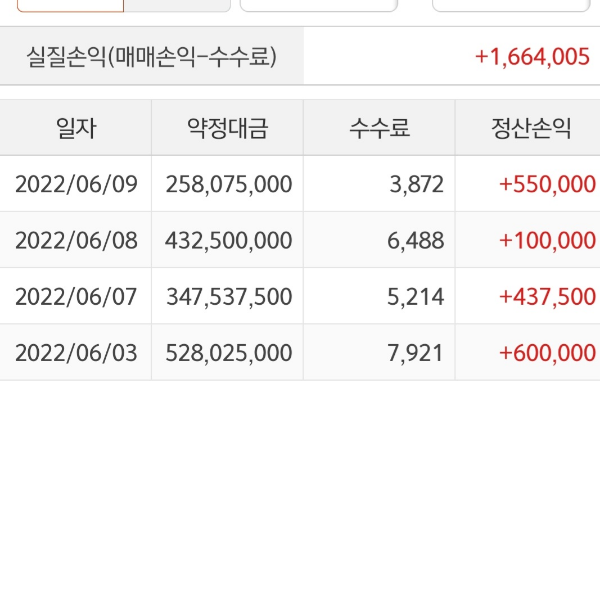The height and width of the screenshot is (600, 600).
Task: Tap the 432,500,000 contract amount
Action: 230,240
